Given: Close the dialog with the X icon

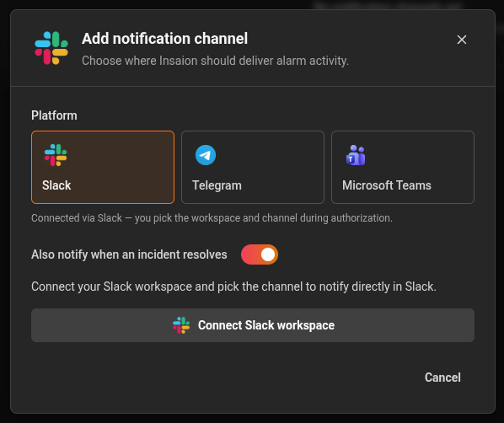Looking at the screenshot, I should coord(462,40).
